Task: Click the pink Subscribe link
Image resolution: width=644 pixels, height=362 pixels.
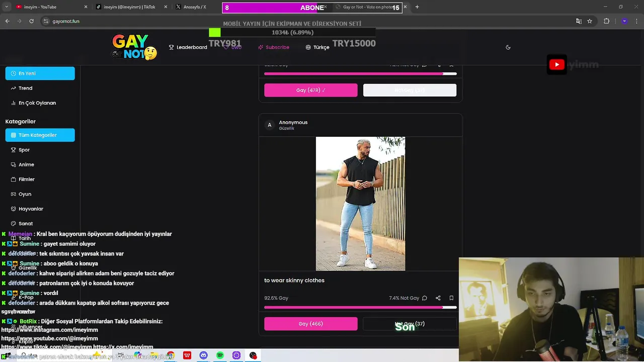Action: click(x=274, y=47)
